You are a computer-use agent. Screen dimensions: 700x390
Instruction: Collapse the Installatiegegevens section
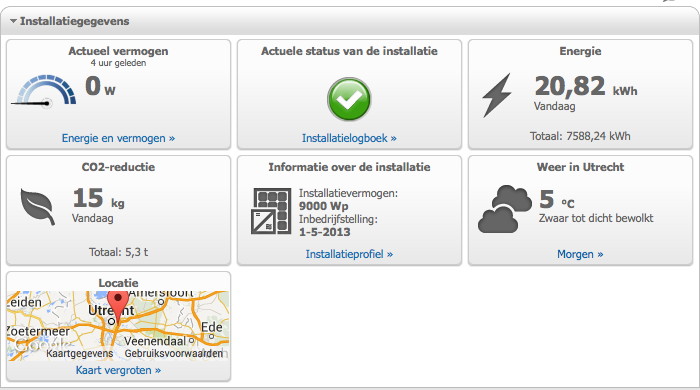[13, 21]
